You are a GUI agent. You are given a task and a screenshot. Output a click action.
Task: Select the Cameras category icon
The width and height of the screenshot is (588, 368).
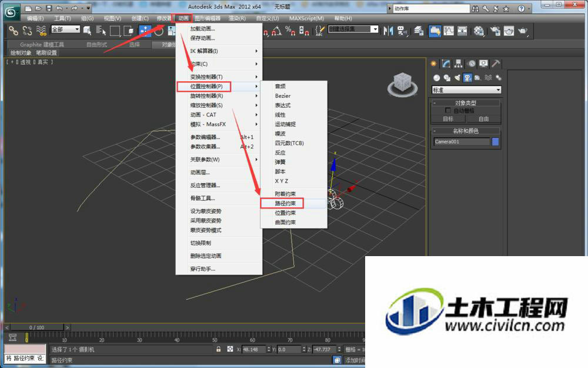click(x=467, y=78)
